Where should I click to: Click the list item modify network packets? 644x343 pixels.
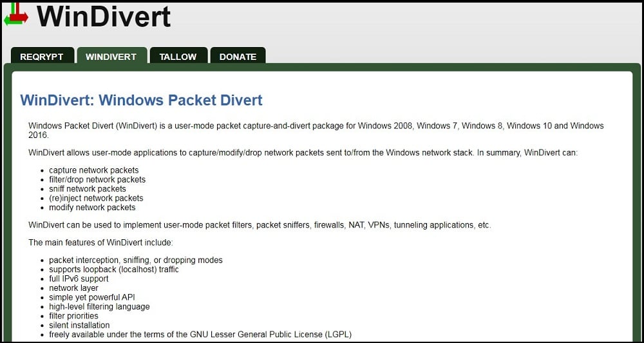click(x=92, y=208)
